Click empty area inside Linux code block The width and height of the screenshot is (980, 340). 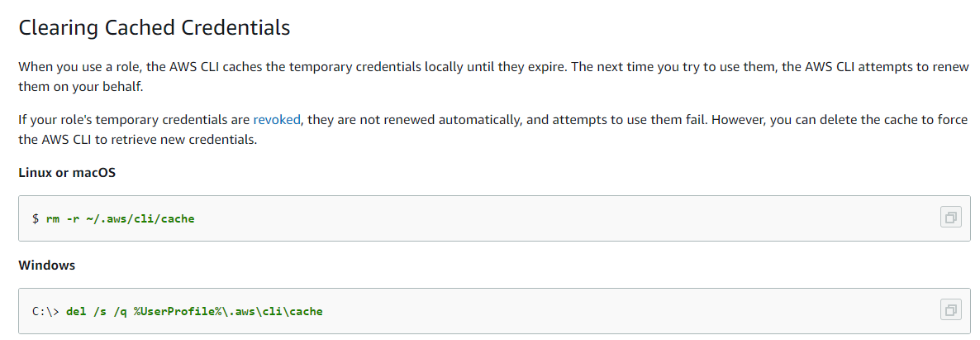(x=563, y=218)
